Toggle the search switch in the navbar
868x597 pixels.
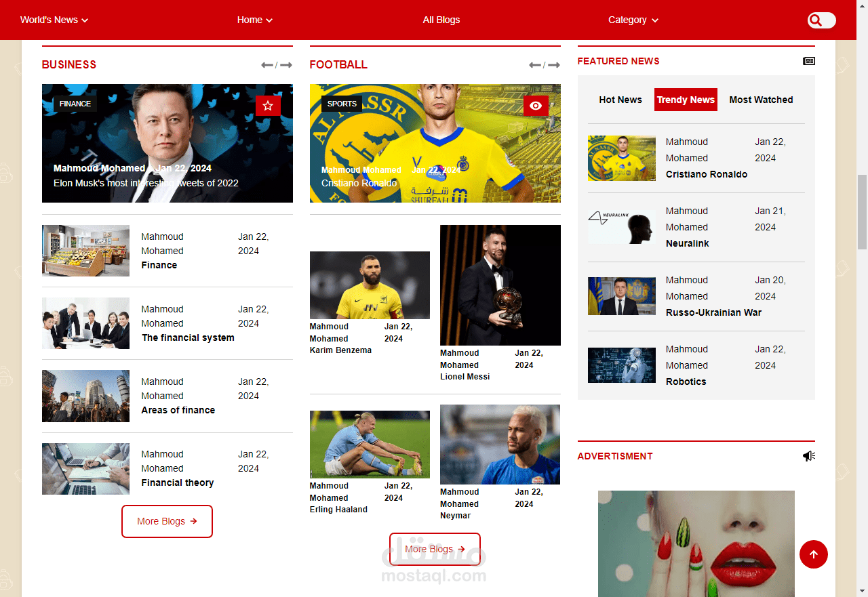[822, 20]
